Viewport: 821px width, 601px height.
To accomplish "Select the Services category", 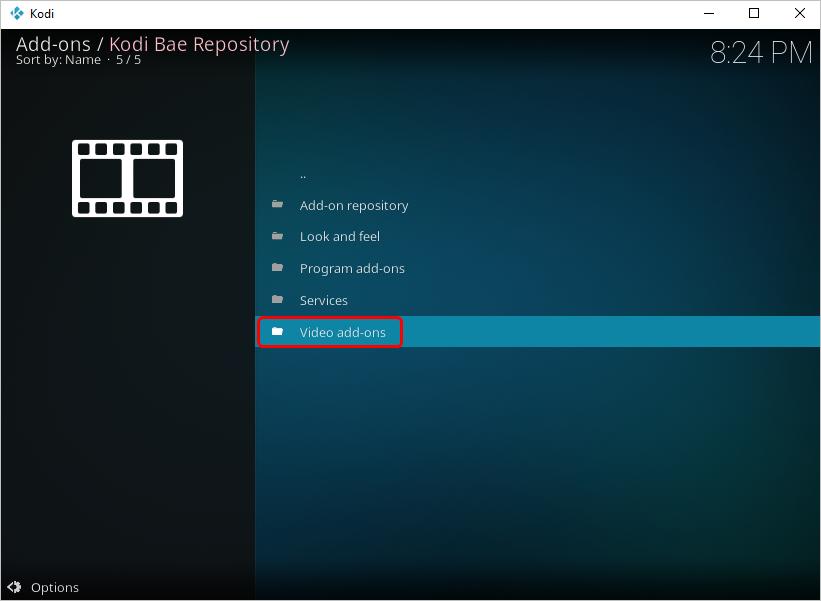I will click(x=323, y=300).
